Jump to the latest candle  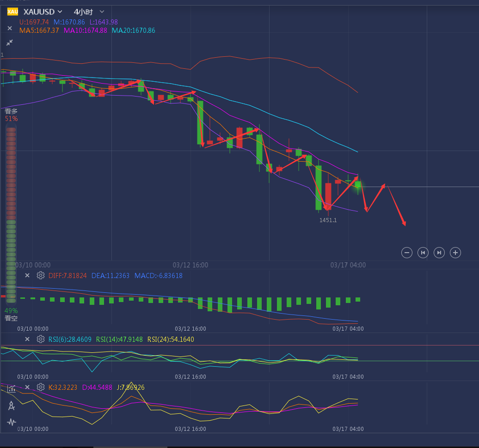(x=439, y=252)
